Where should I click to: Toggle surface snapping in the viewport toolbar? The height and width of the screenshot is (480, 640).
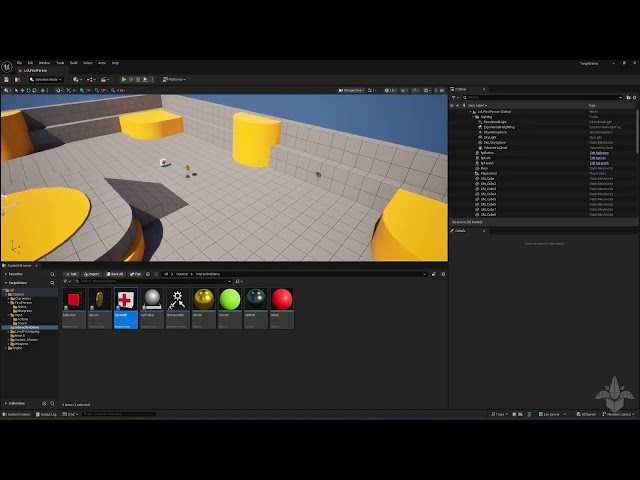tap(69, 90)
